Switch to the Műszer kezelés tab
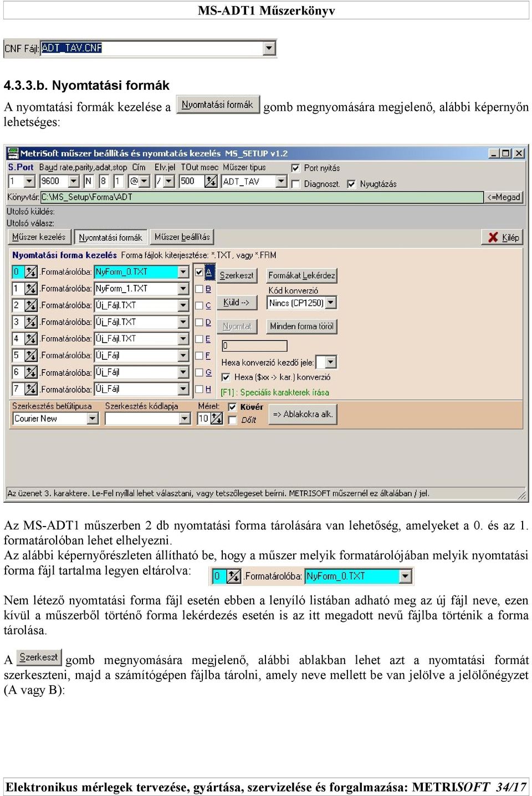 point(39,237)
